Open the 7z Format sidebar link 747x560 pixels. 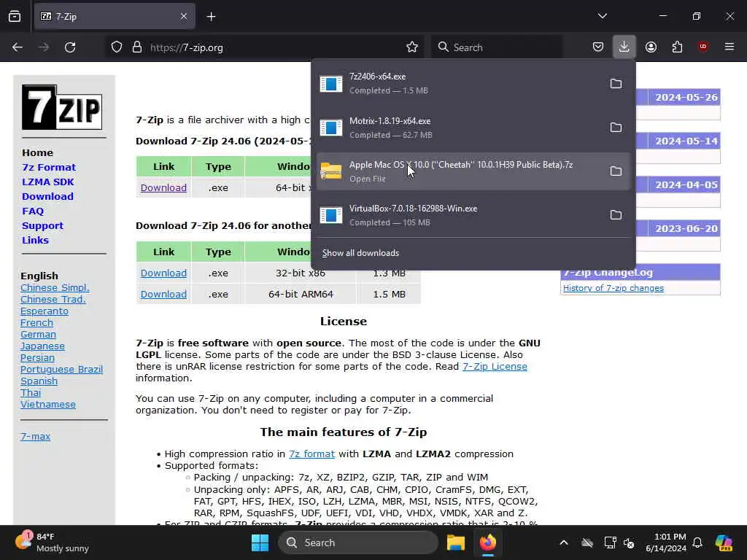49,167
